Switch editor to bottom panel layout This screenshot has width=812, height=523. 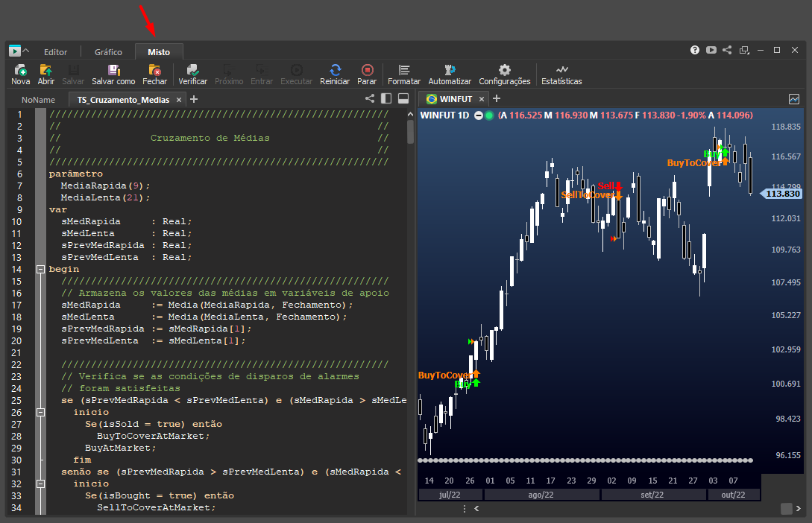tap(403, 98)
